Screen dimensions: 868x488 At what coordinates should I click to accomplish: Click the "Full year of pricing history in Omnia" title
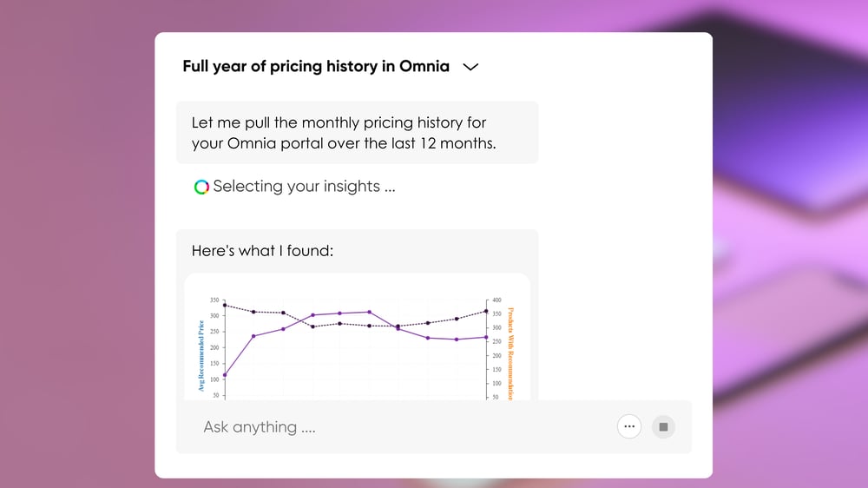point(316,67)
